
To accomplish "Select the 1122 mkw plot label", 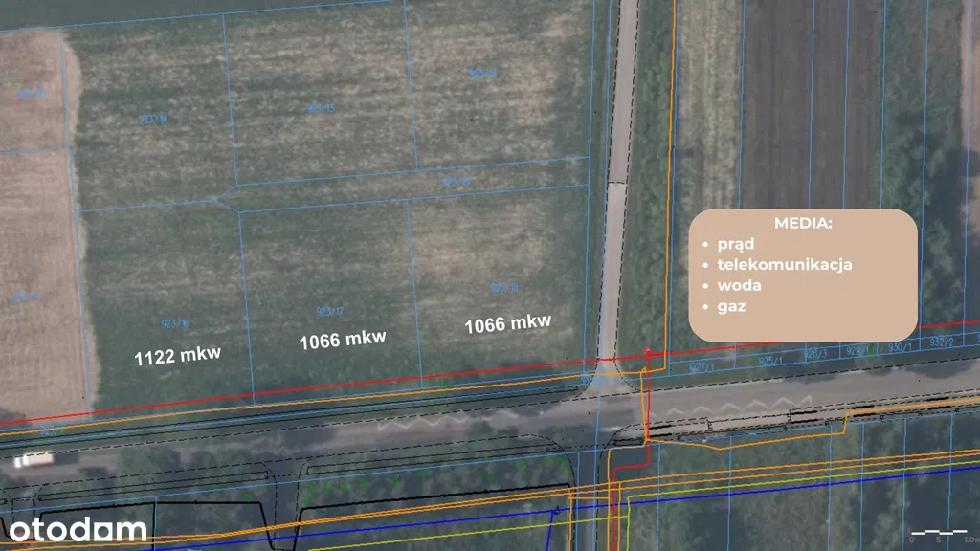I will pyautogui.click(x=177, y=355).
